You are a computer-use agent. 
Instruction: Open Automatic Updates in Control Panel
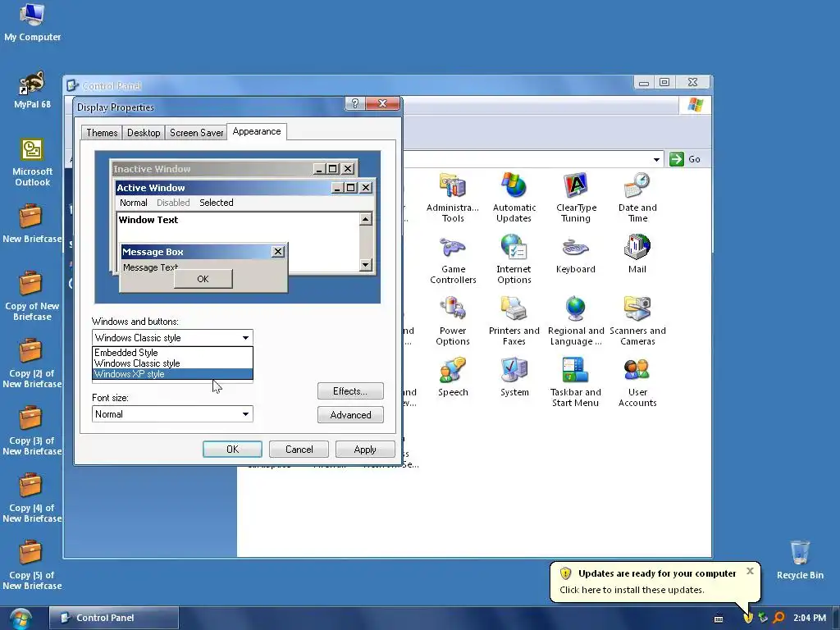coord(514,197)
